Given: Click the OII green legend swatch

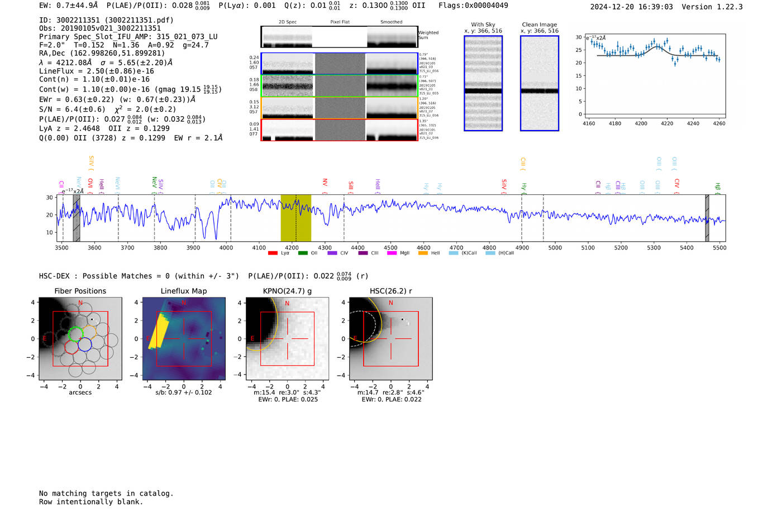Looking at the screenshot, I should click(x=303, y=253).
